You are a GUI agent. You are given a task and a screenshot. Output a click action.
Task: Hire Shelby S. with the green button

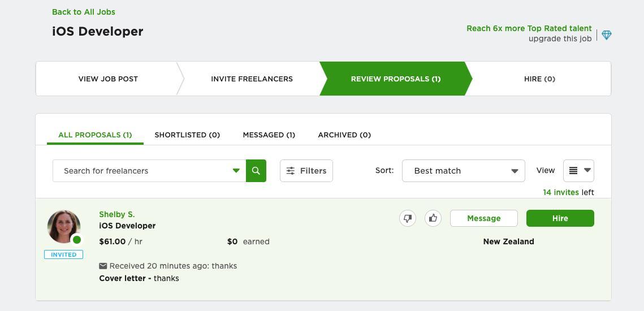[x=560, y=218]
